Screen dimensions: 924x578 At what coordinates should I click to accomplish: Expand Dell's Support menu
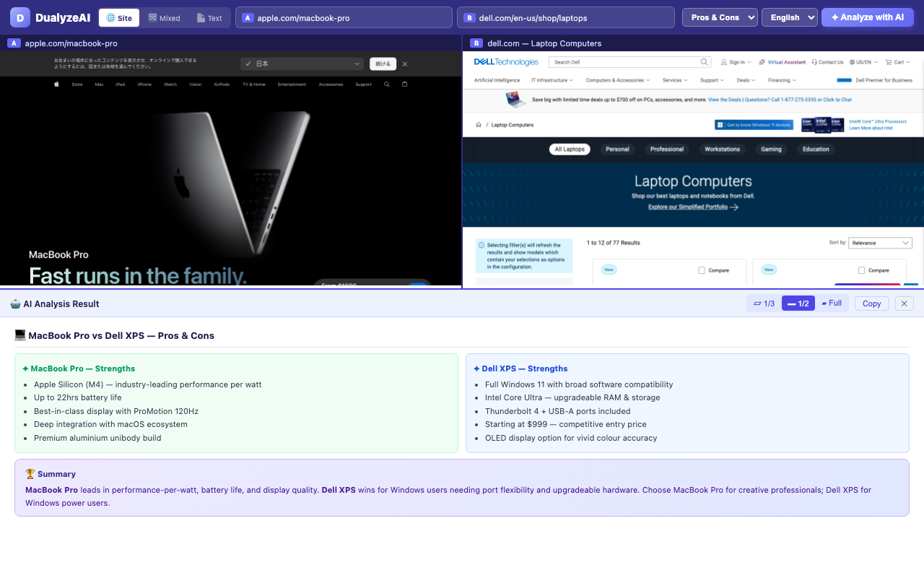(712, 80)
